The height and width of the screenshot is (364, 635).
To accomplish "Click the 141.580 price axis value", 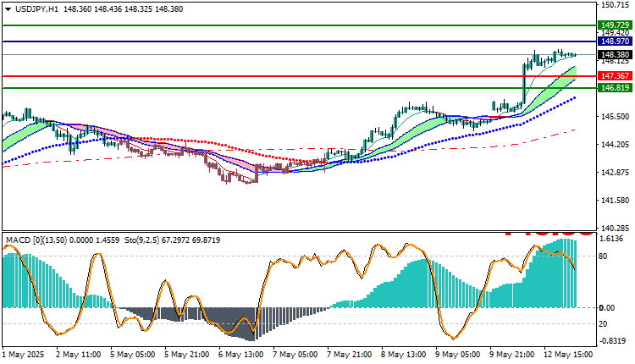I will (x=616, y=201).
